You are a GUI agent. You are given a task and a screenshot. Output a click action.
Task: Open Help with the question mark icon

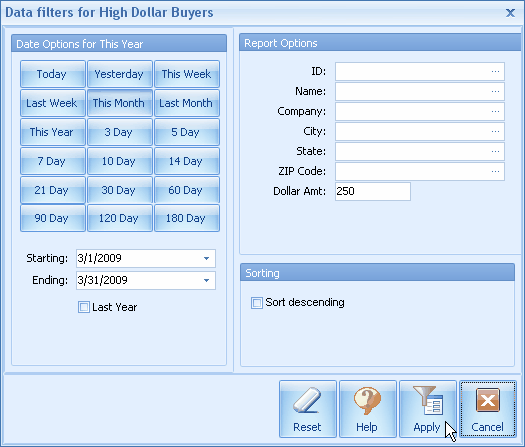pyautogui.click(x=368, y=408)
